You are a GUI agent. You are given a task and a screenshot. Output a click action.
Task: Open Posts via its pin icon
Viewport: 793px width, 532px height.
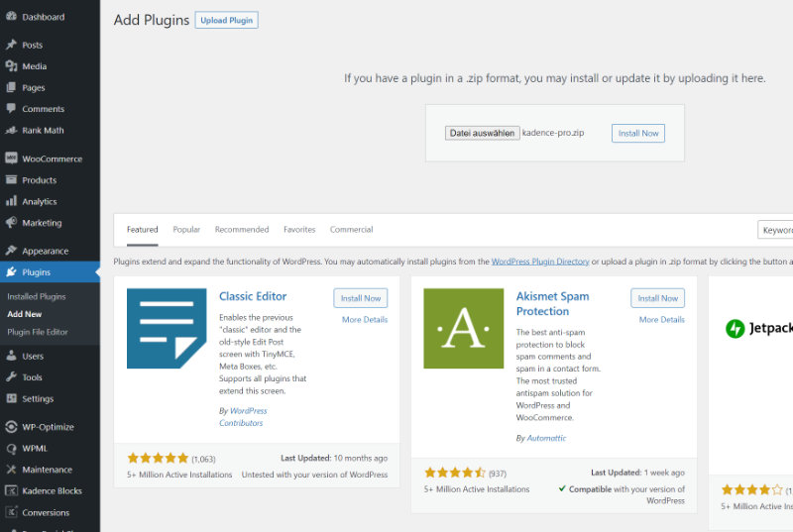pyautogui.click(x=11, y=45)
